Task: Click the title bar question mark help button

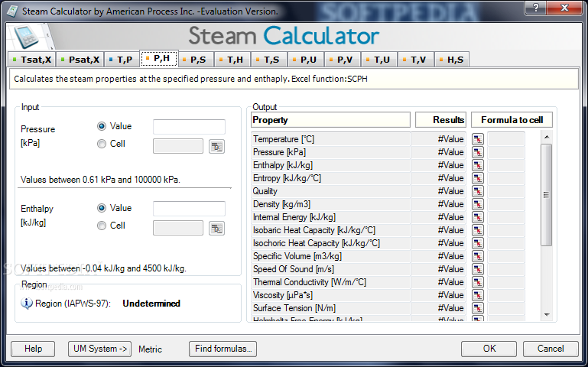Action: pyautogui.click(x=536, y=8)
